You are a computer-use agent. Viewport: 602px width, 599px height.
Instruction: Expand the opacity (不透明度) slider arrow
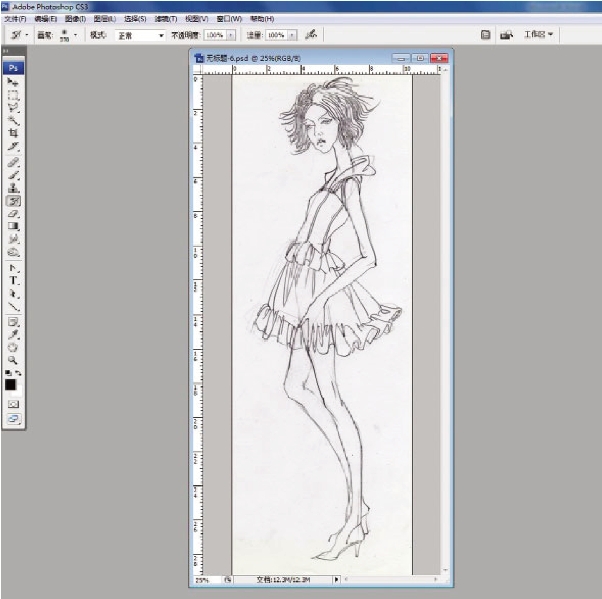[232, 35]
